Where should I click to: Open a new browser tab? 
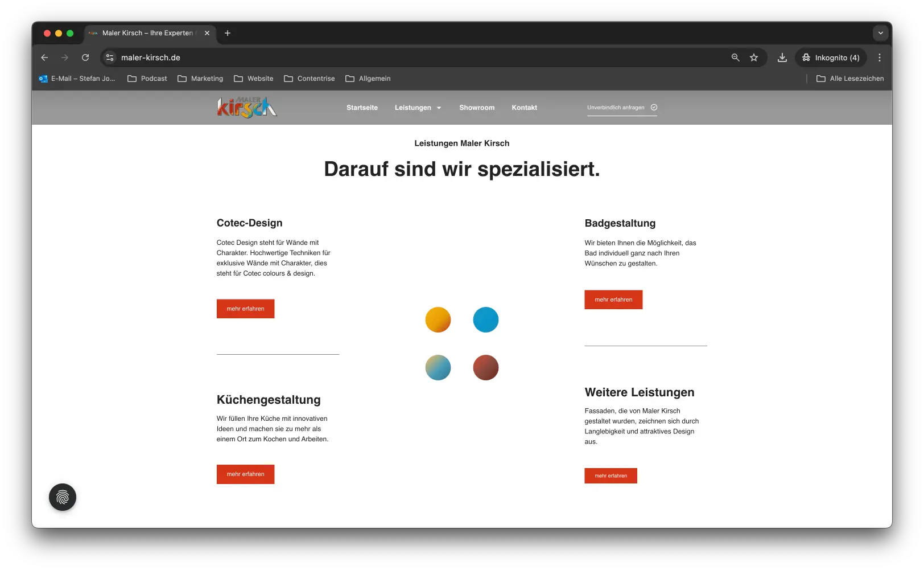click(228, 33)
